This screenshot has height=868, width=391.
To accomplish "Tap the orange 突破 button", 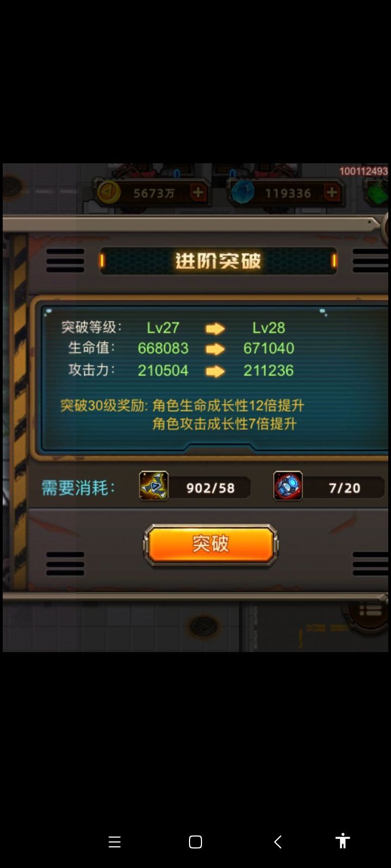I will click(x=211, y=544).
